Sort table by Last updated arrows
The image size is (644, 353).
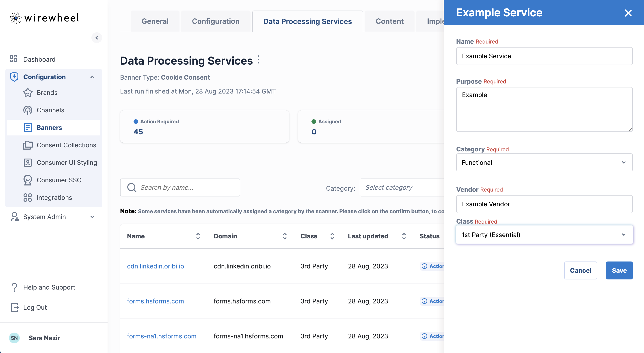point(404,236)
